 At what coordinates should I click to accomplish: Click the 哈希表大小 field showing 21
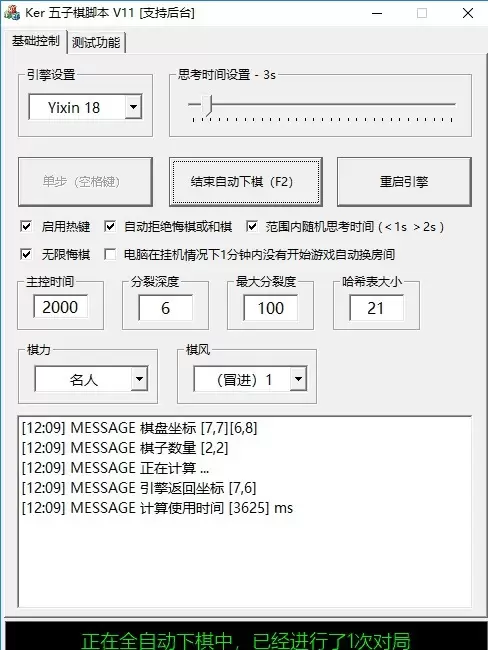click(x=376, y=308)
